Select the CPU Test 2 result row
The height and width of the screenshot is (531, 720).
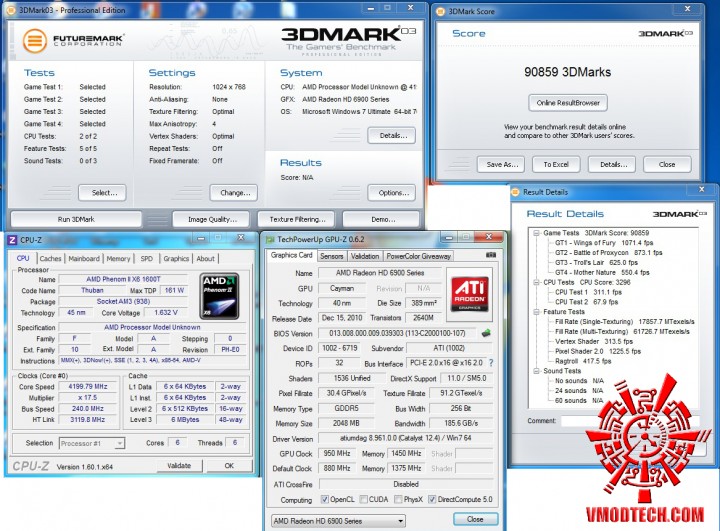tap(586, 302)
